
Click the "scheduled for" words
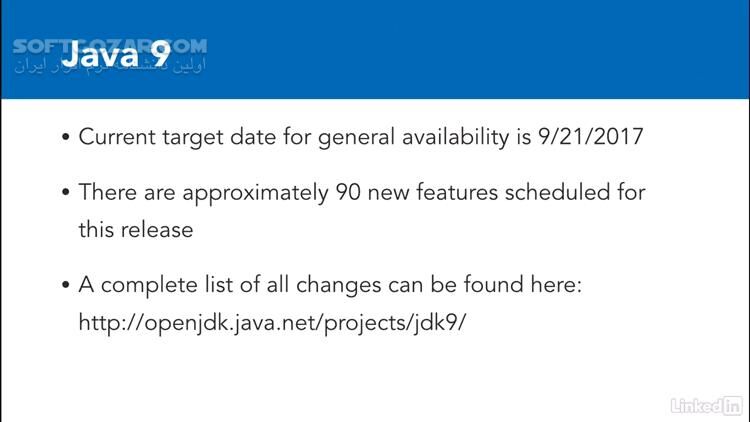(x=583, y=191)
